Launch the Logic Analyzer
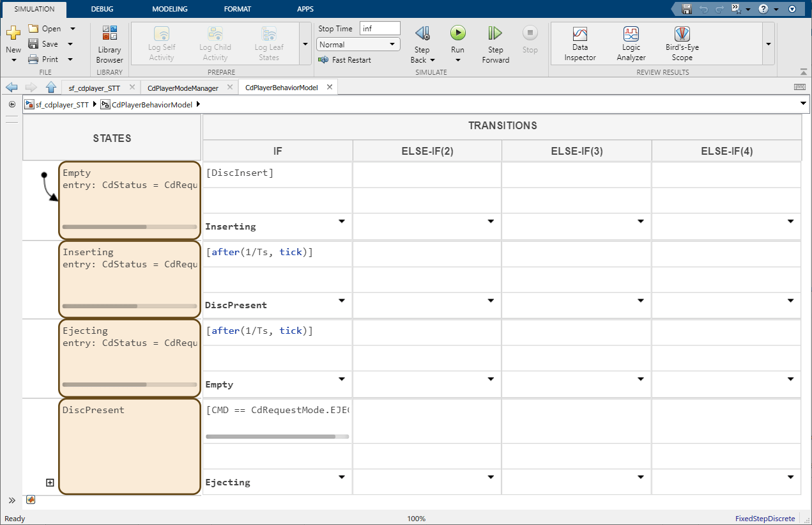Image resolution: width=812 pixels, height=525 pixels. click(631, 43)
